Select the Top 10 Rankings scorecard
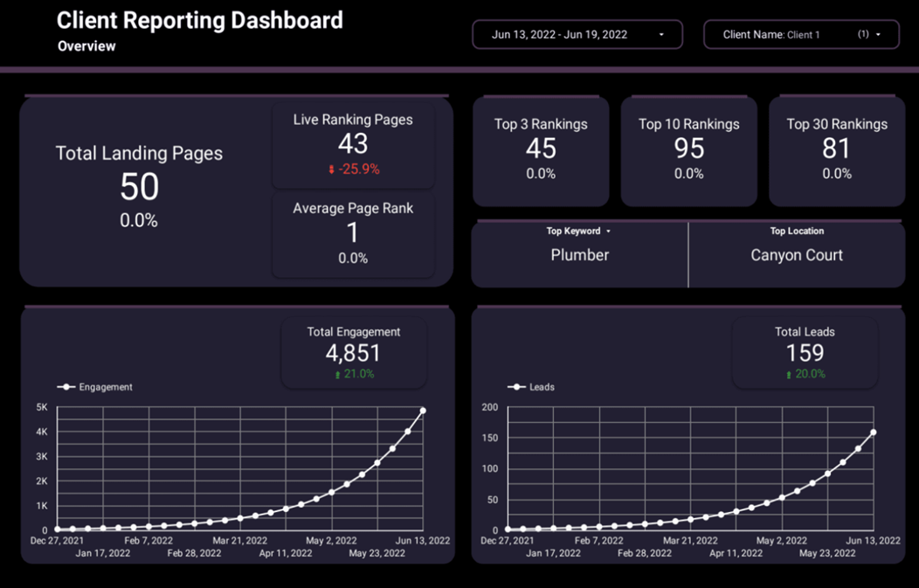This screenshot has width=919, height=588. pyautogui.click(x=688, y=149)
